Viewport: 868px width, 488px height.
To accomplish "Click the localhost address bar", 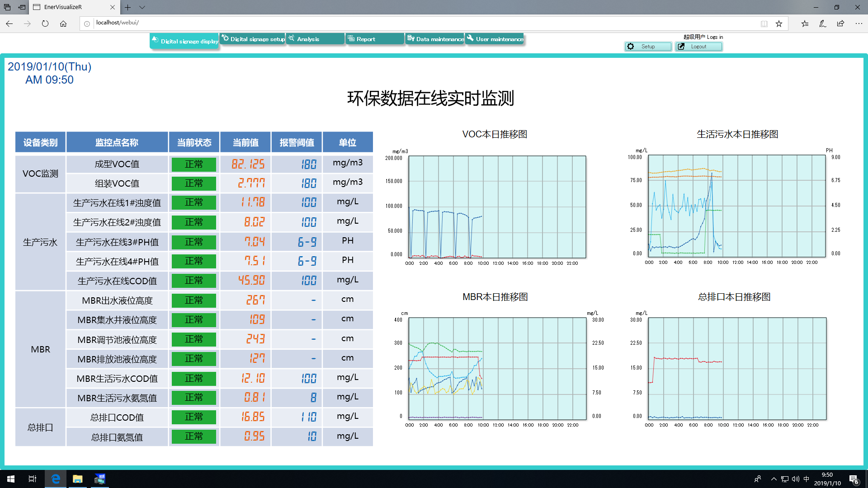I will [407, 23].
